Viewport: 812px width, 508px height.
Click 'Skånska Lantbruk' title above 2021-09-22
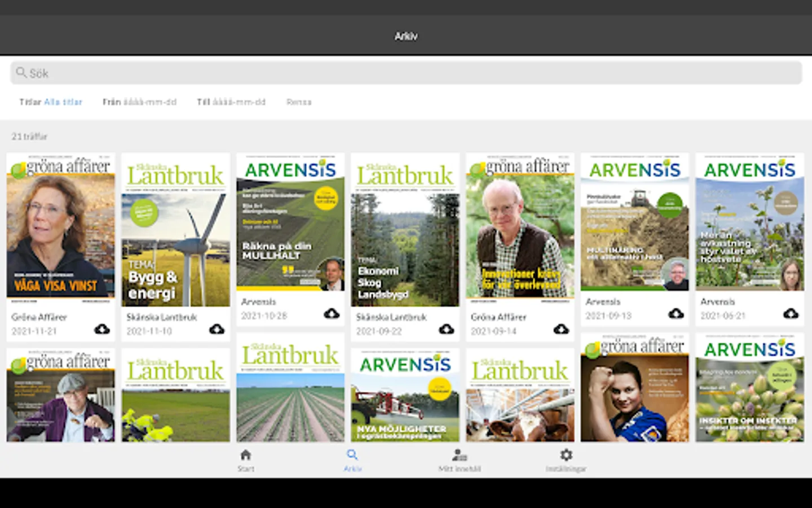pos(391,317)
